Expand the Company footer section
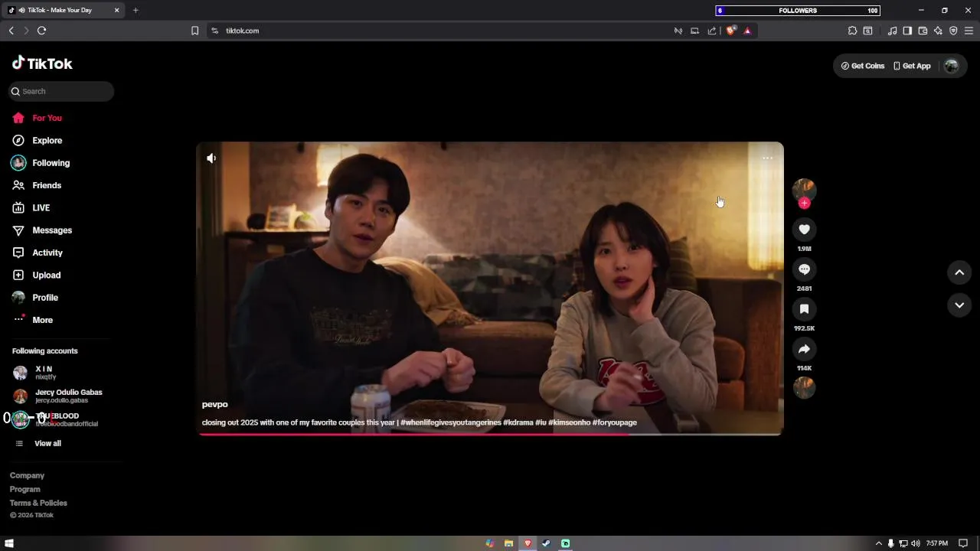The height and width of the screenshot is (551, 980). 27,476
